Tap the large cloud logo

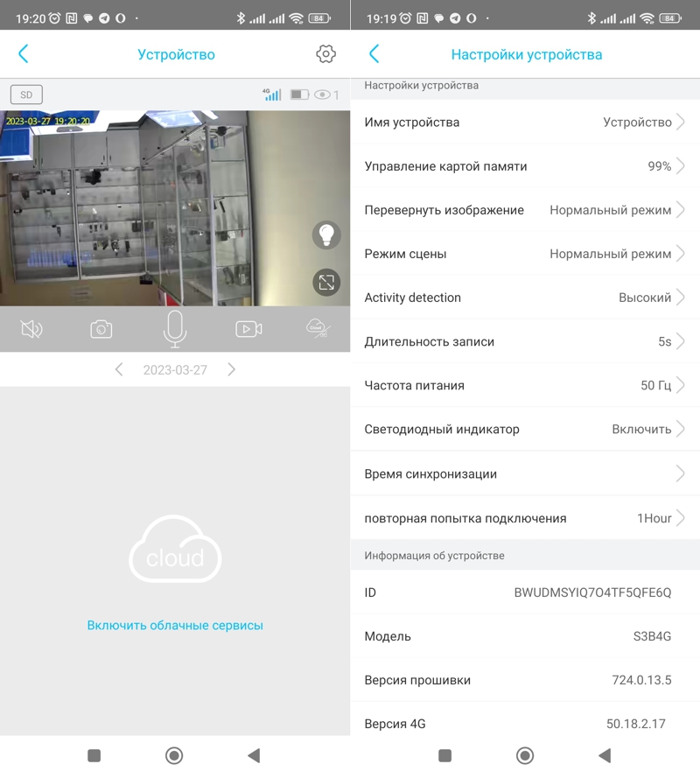click(175, 549)
